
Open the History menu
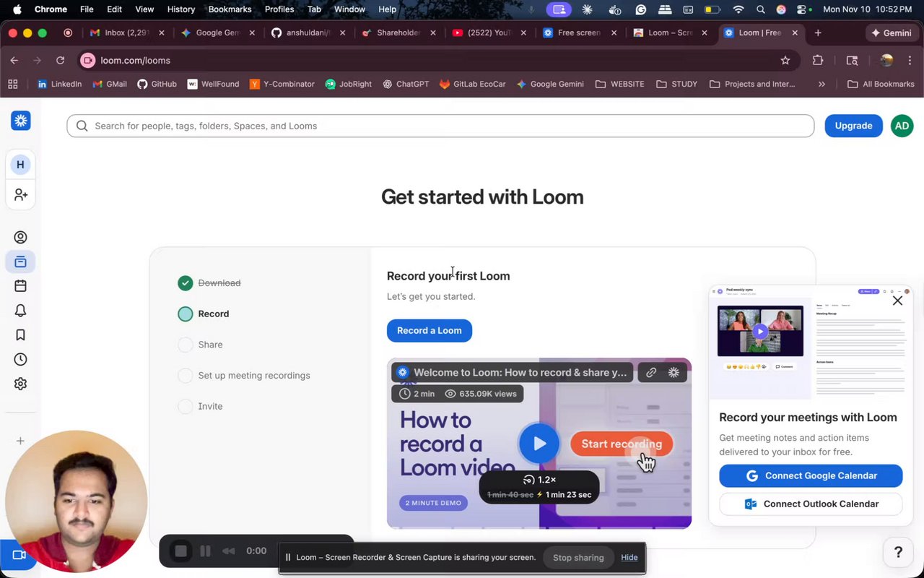(x=180, y=9)
